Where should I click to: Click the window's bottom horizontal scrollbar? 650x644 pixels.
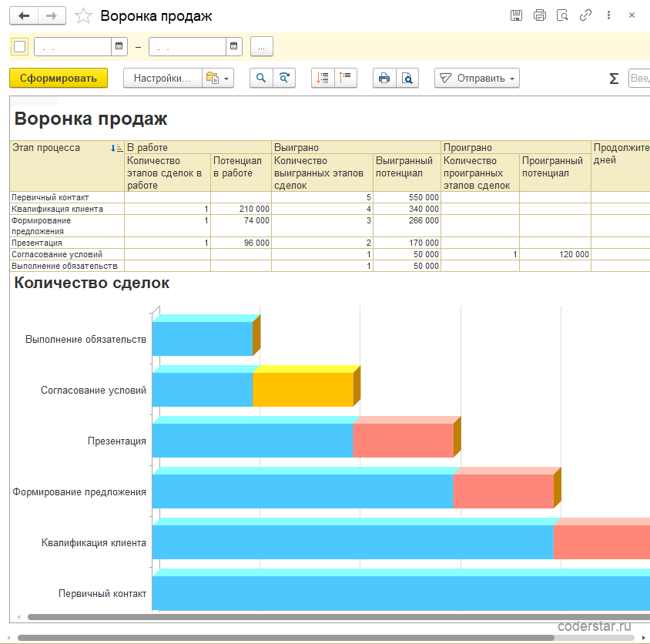pyautogui.click(x=286, y=638)
